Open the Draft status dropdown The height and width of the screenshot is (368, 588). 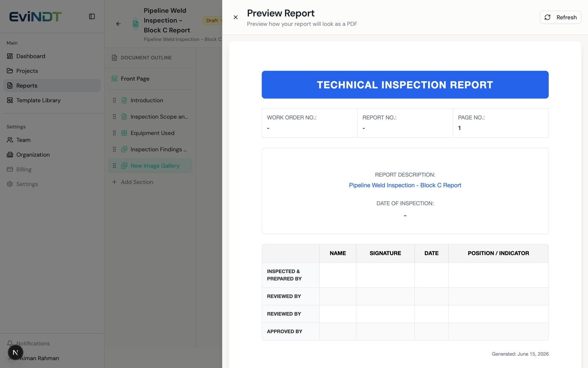[x=213, y=21]
